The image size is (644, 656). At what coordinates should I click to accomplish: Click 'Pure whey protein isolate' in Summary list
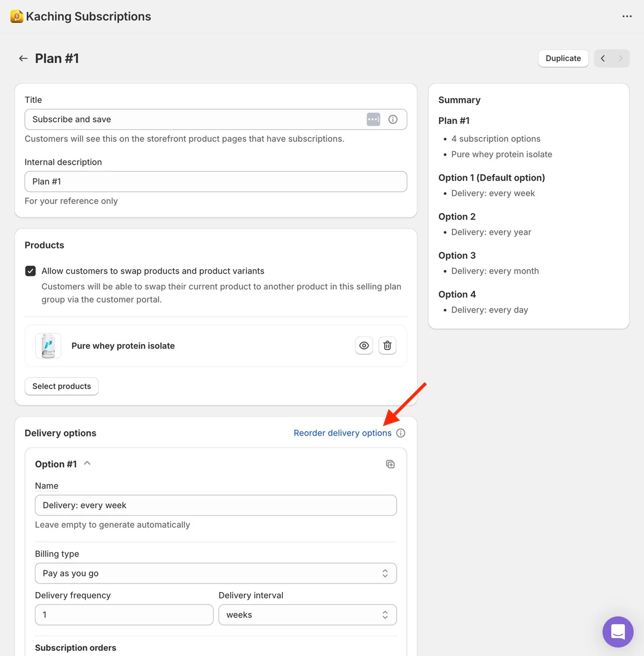(502, 154)
